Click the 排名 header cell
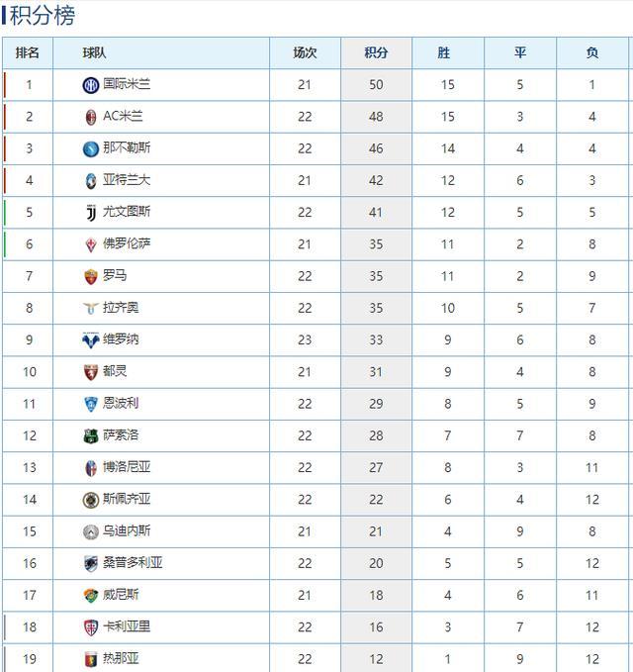633x672 pixels. pos(28,52)
